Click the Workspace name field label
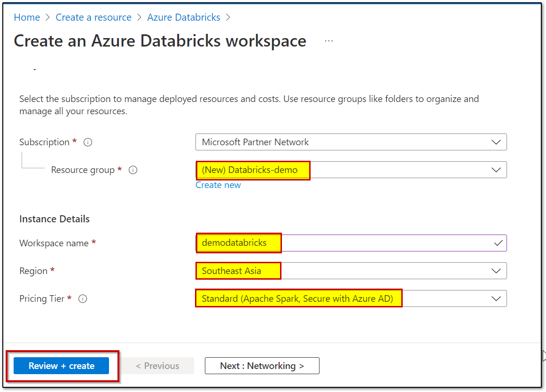Screen dimensions: 546x392 tap(54, 243)
